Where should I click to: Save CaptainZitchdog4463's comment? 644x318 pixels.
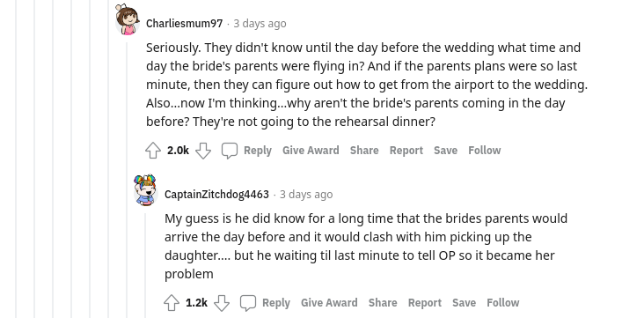tap(465, 303)
